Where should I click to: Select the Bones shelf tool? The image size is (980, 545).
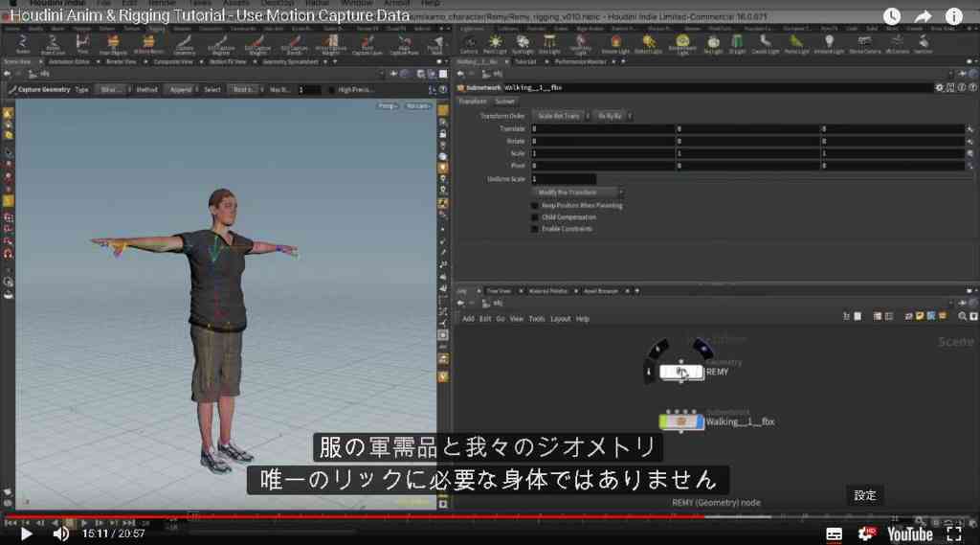tap(22, 44)
